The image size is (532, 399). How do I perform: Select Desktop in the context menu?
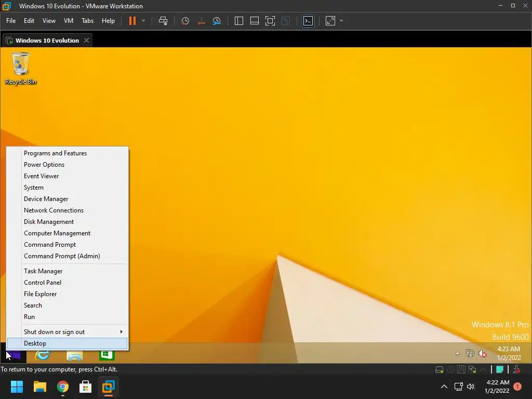click(x=67, y=343)
